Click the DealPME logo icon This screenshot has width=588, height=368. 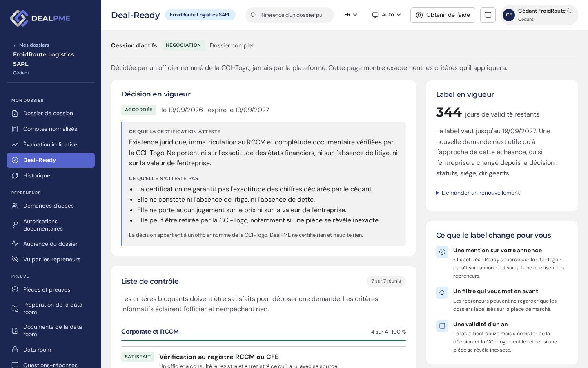click(x=19, y=18)
